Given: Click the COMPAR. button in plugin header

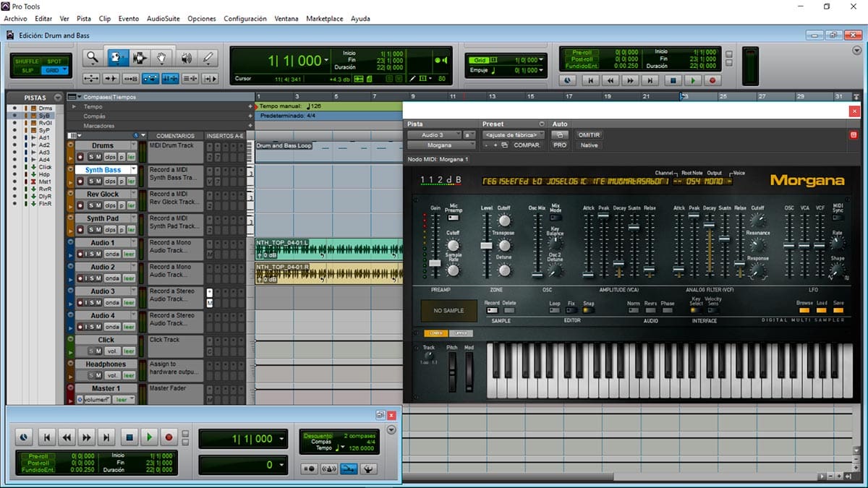Looking at the screenshot, I should pyautogui.click(x=527, y=145).
